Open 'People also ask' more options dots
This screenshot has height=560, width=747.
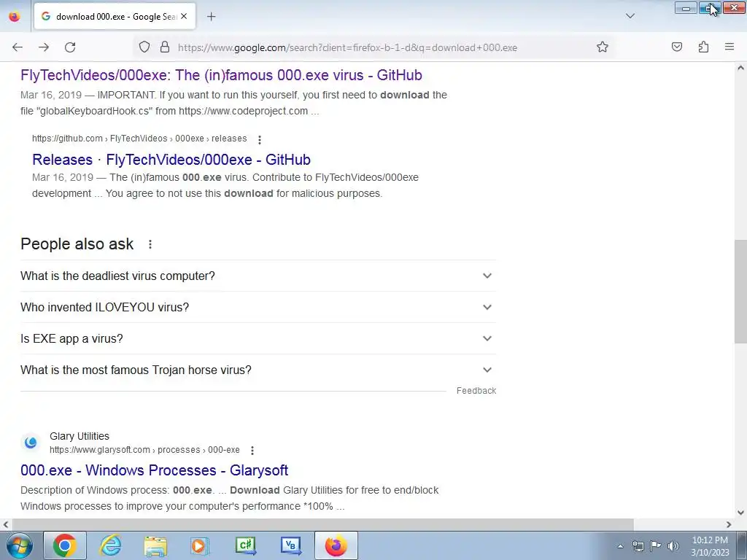[x=150, y=244]
